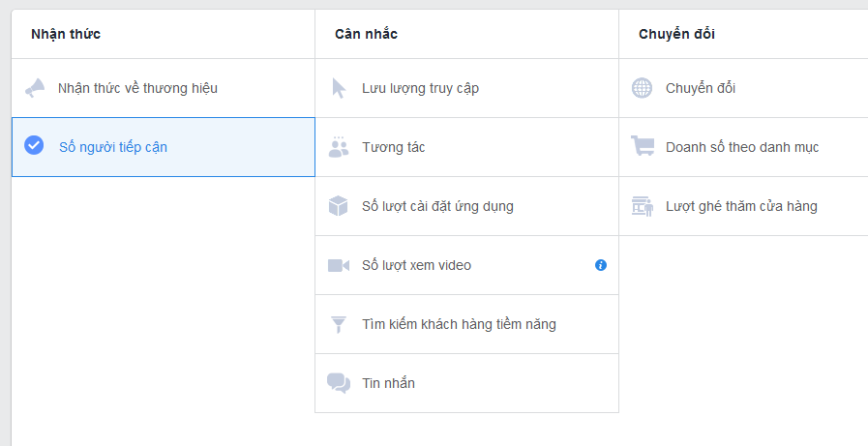The image size is (868, 446).
Task: Choose Lượt ghé thăm cửa hàng objective
Action: [x=743, y=206]
